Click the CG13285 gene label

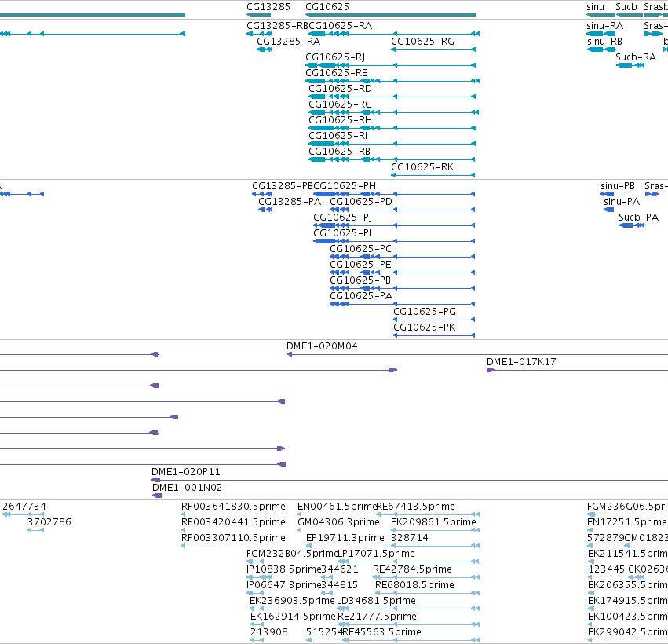coord(268,7)
